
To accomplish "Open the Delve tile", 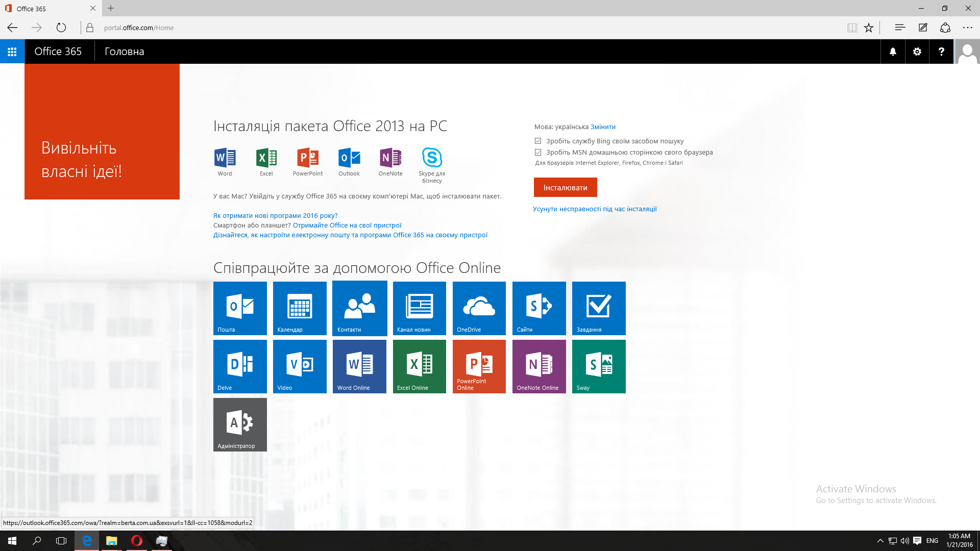I will [240, 366].
